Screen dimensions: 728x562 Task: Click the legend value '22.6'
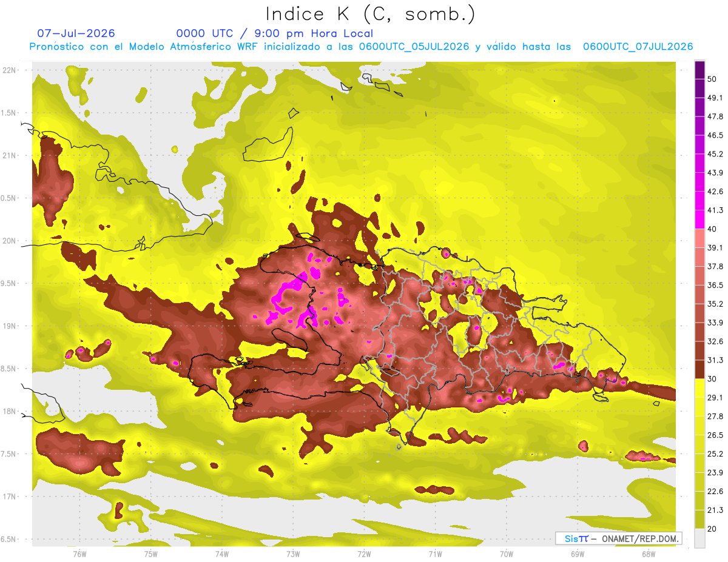click(x=715, y=492)
